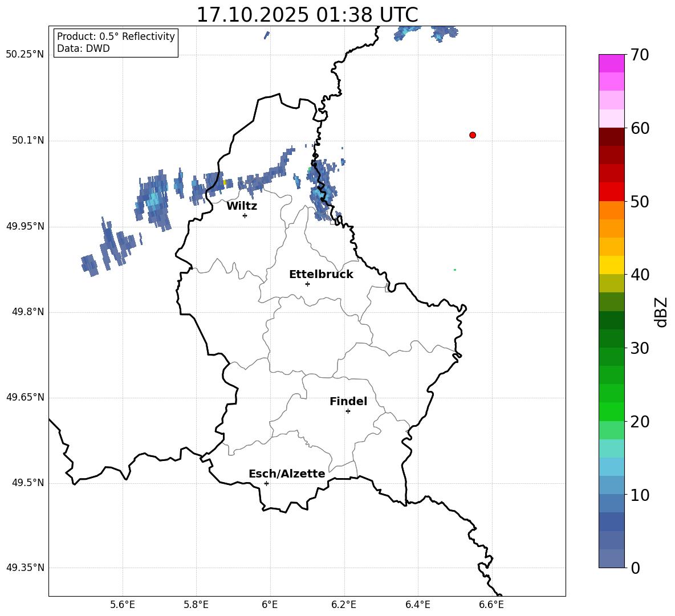
Task: Select the Wiltz city label
Action: [242, 206]
